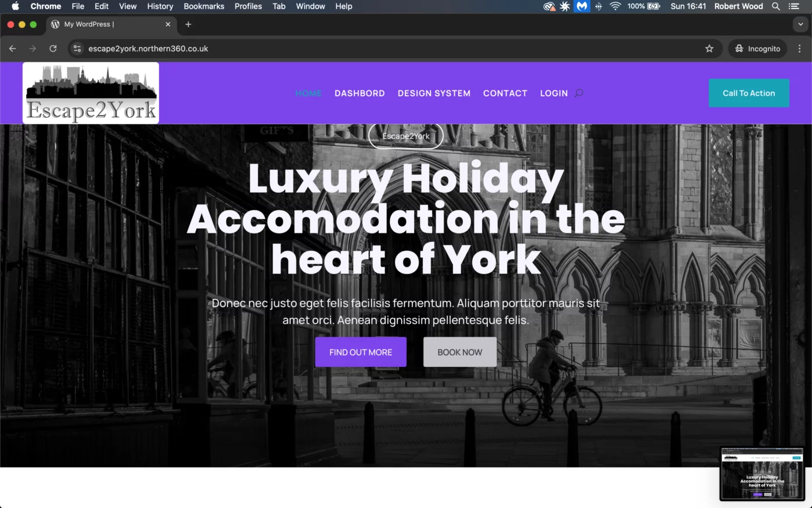This screenshot has height=508, width=812.
Task: Open the View menu
Action: click(x=128, y=6)
